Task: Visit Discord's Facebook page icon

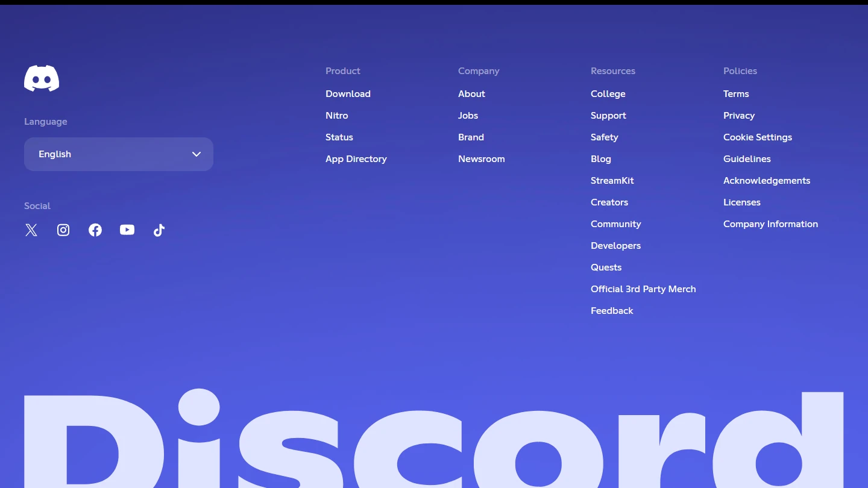Action: click(95, 230)
